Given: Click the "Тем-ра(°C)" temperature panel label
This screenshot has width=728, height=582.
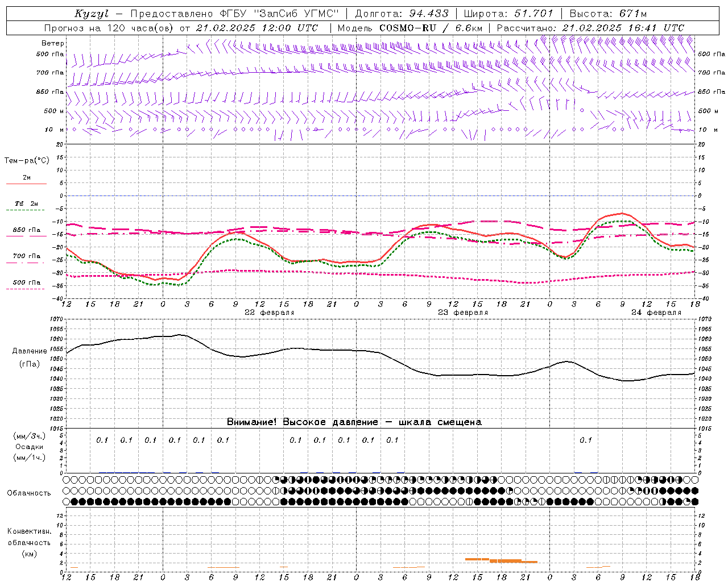Looking at the screenshot, I should tap(27, 161).
